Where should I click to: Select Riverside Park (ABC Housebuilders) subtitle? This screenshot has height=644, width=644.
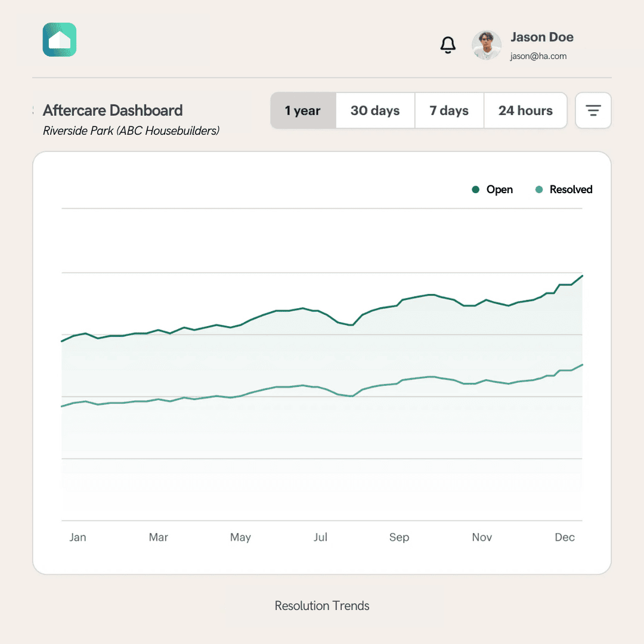pyautogui.click(x=131, y=131)
